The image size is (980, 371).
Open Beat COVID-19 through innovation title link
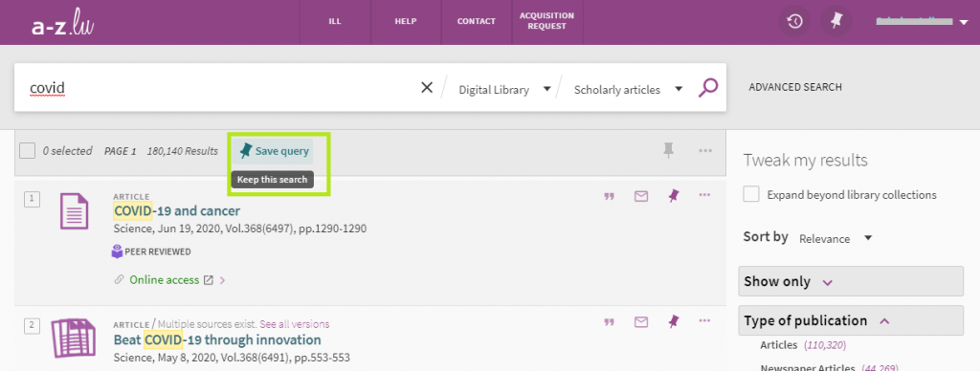tap(217, 340)
